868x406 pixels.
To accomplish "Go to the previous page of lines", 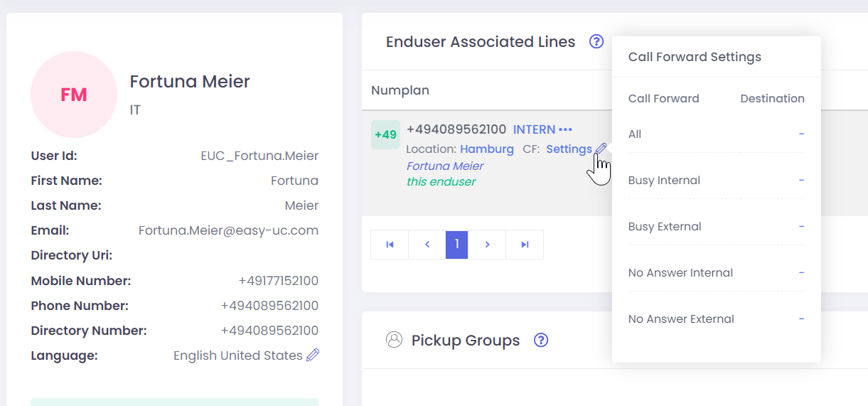I will coord(427,245).
